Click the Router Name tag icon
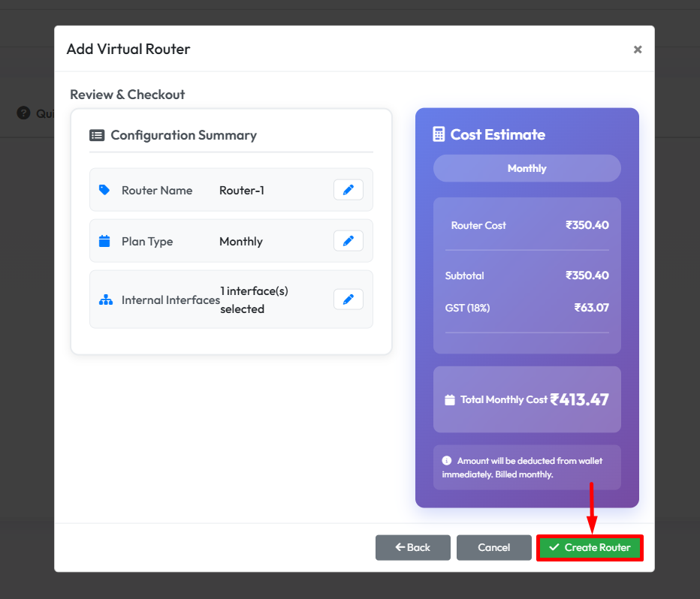This screenshot has height=599, width=700. [x=104, y=191]
